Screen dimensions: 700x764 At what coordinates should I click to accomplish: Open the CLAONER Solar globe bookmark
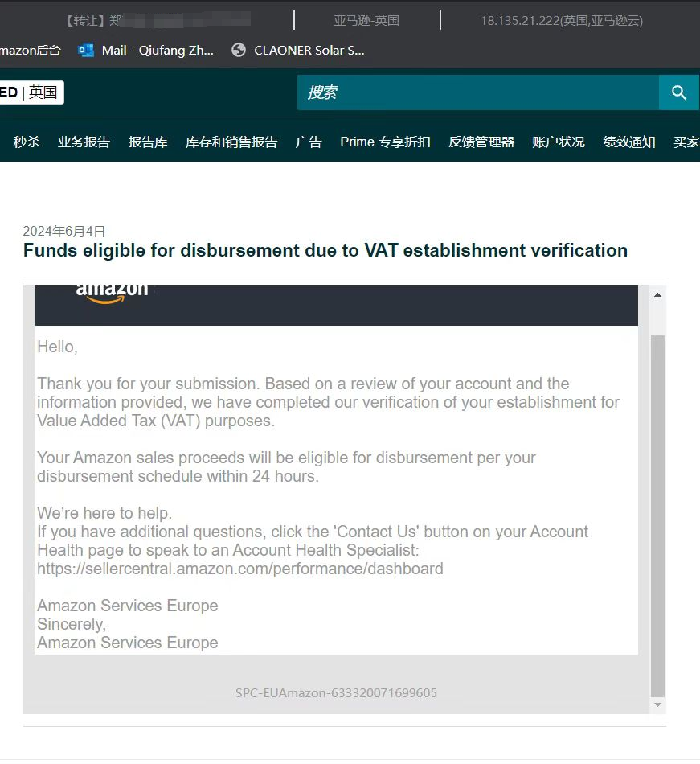click(238, 50)
